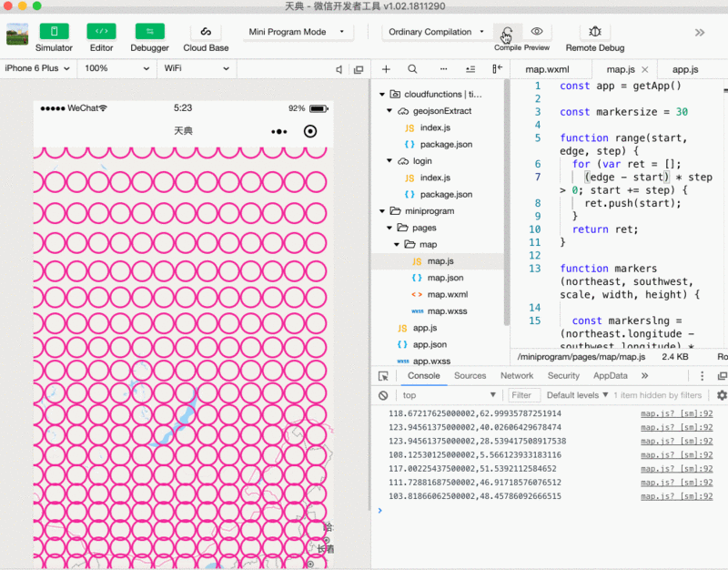Clear console with the ban icon
Screen dimensions: 728x570
[x=383, y=395]
